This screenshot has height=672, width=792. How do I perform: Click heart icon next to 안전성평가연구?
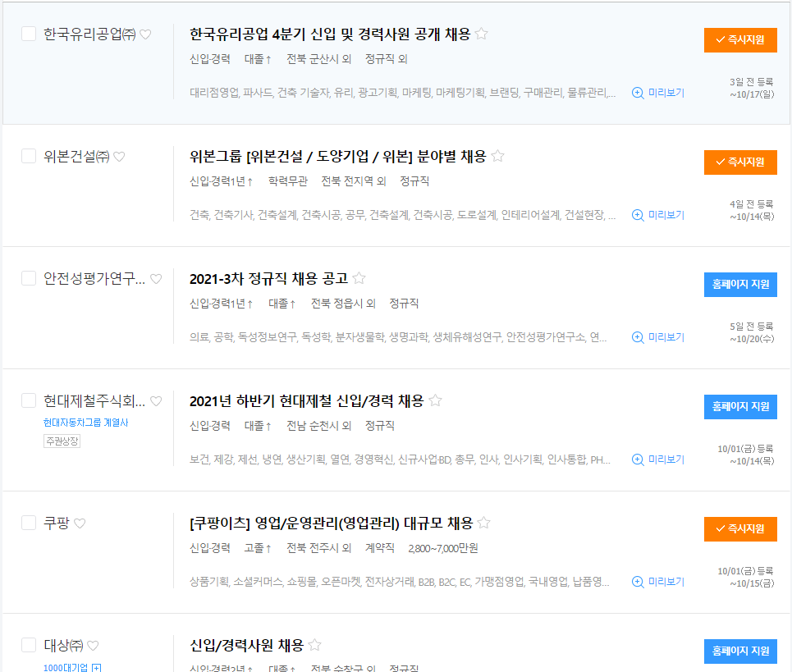coord(156,279)
